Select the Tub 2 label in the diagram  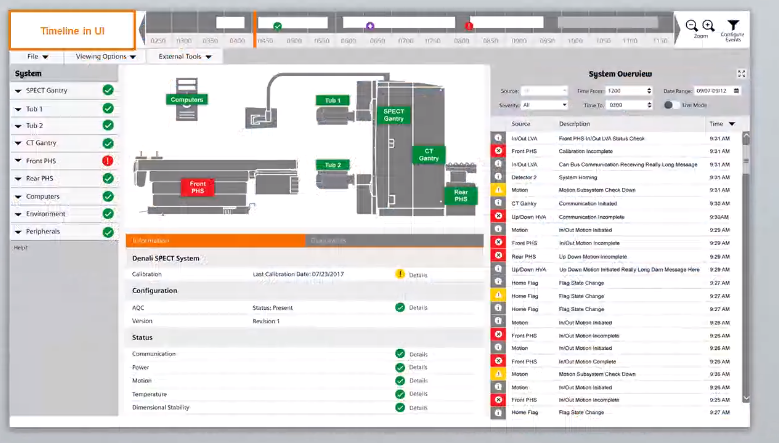pyautogui.click(x=332, y=165)
